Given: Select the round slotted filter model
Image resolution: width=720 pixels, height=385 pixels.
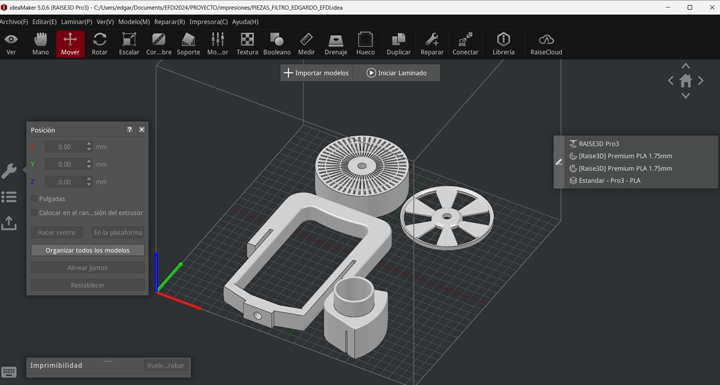Looking at the screenshot, I should [x=362, y=175].
